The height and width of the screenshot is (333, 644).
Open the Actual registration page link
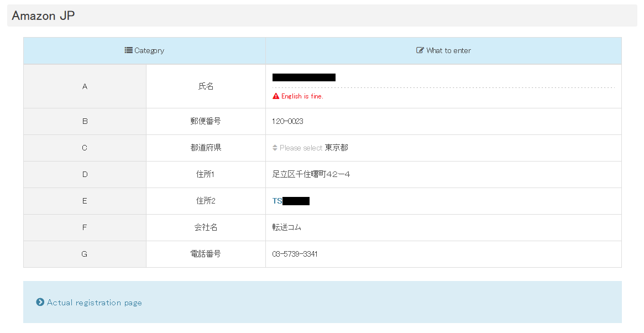[x=95, y=303]
